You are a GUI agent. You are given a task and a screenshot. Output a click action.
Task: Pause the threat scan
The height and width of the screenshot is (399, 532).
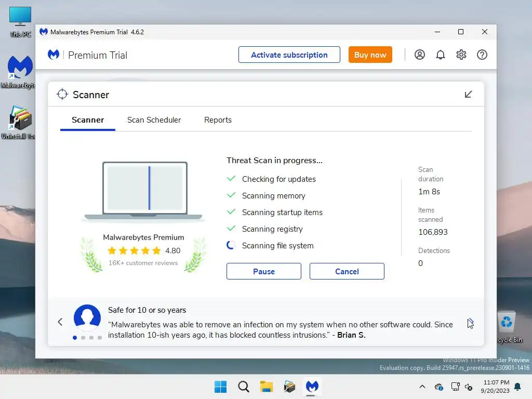(x=263, y=271)
